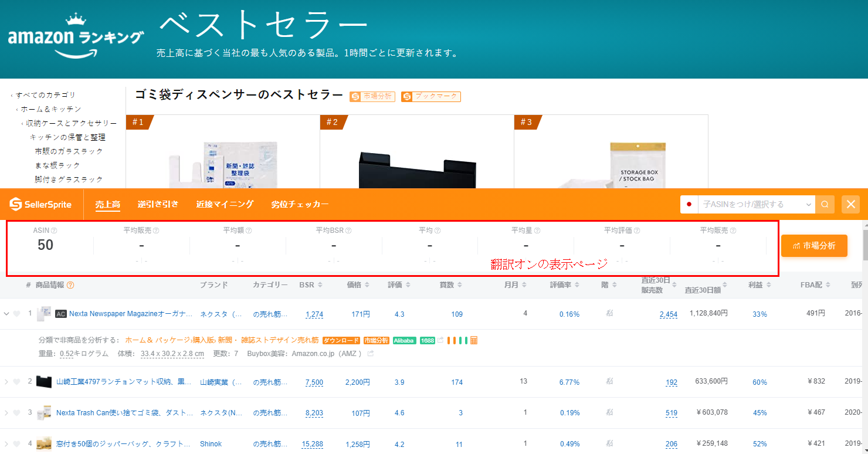Click the SellerSprite logo
This screenshot has width=868, height=454.
pyautogui.click(x=40, y=204)
